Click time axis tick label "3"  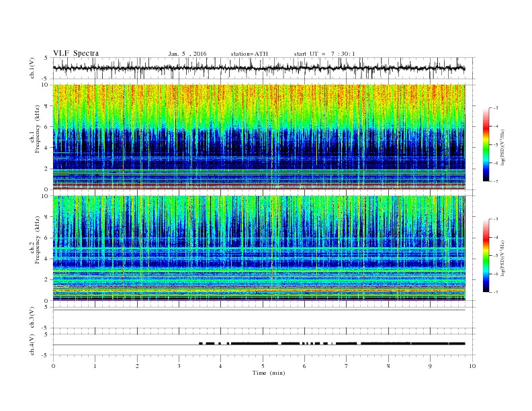pos(179,366)
